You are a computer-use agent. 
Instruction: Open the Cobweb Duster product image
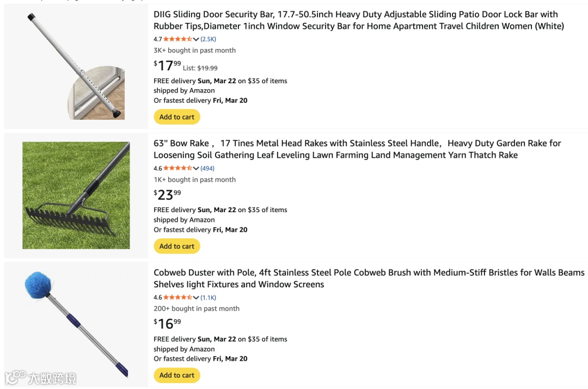[76, 325]
